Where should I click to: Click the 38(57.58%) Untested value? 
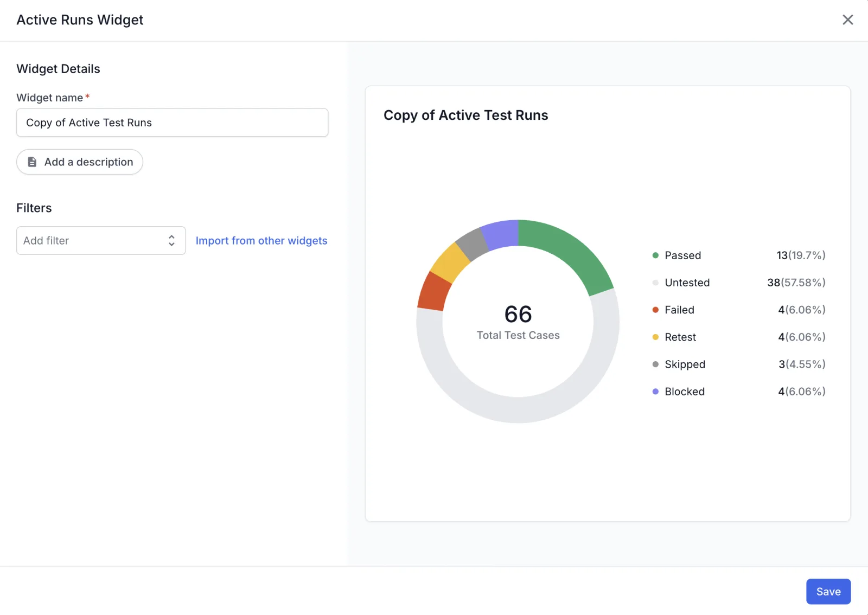pyautogui.click(x=796, y=283)
